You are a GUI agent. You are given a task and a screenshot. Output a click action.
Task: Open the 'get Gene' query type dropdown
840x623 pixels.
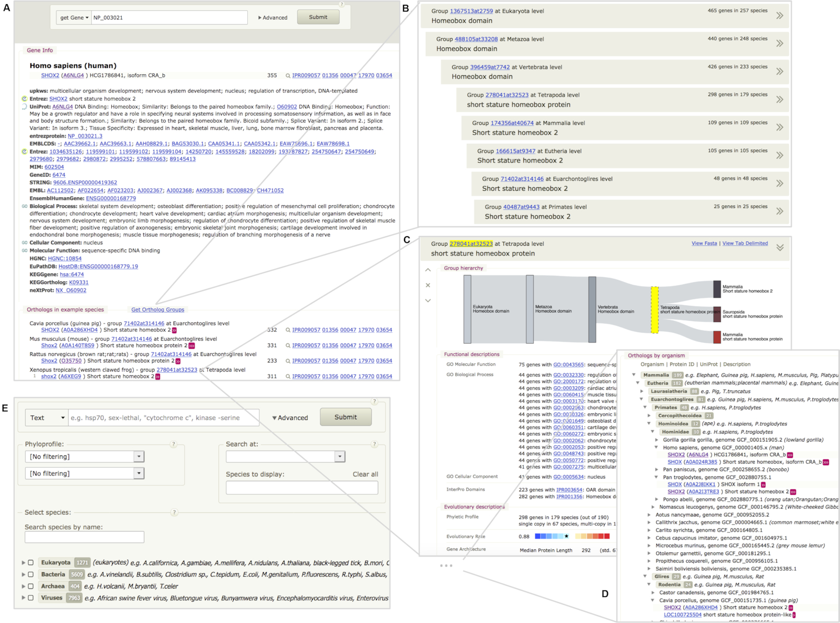[74, 18]
